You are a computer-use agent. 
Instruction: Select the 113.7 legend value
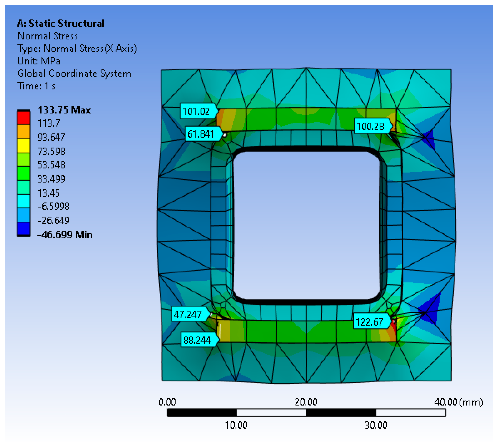(x=49, y=123)
